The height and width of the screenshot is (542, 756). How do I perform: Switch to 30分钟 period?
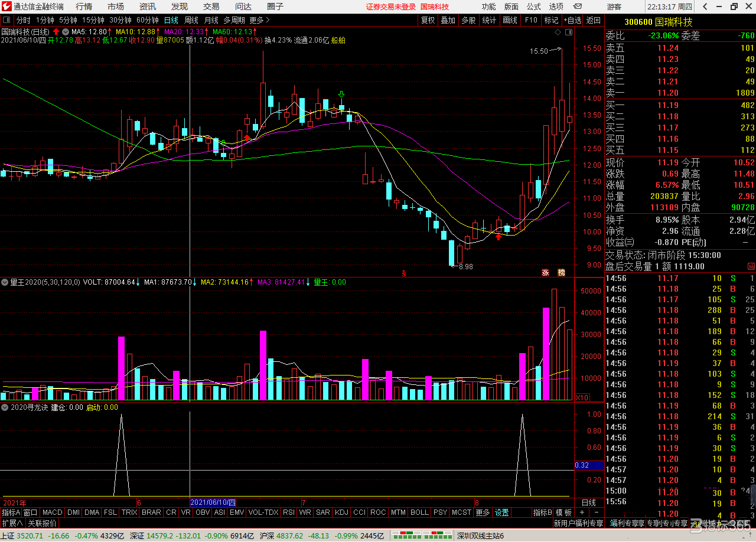120,20
